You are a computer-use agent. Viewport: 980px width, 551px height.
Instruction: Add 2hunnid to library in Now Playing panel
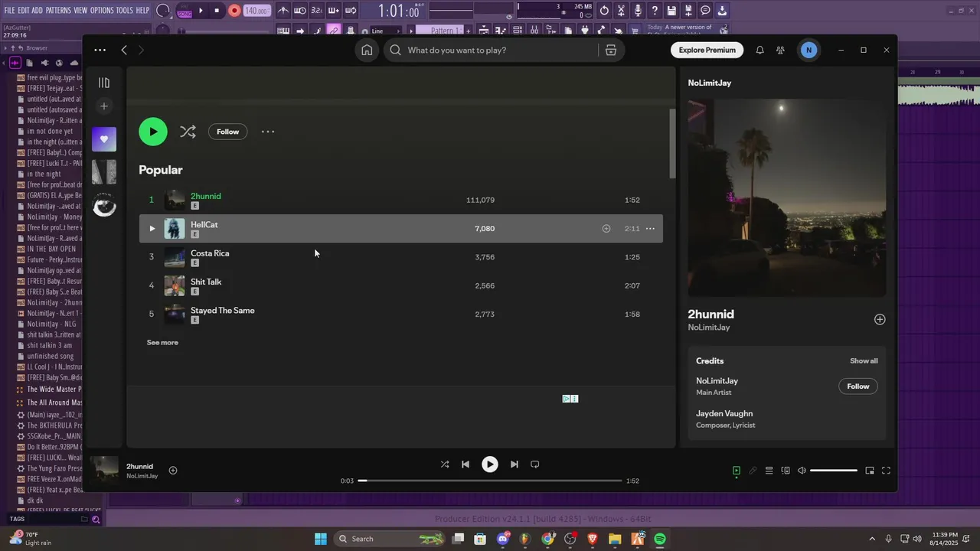[880, 320]
